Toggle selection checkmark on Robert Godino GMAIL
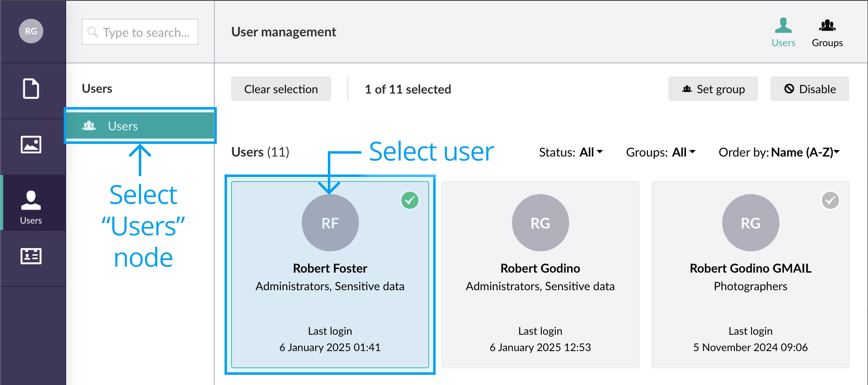Image resolution: width=868 pixels, height=385 pixels. pyautogui.click(x=830, y=200)
